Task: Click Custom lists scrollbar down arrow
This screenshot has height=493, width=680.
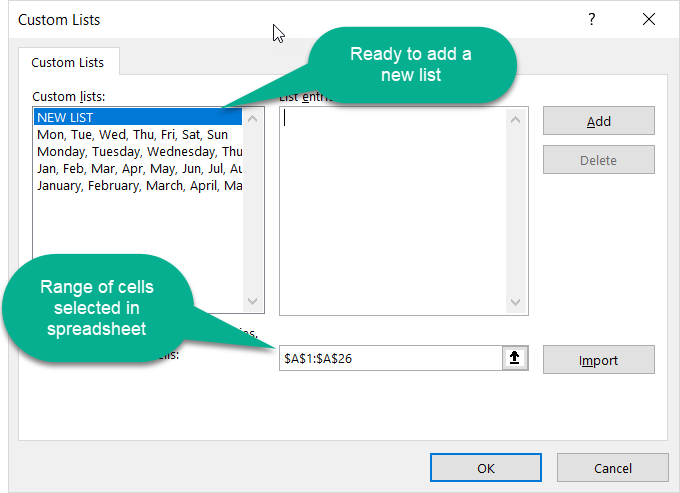Action: (252, 301)
